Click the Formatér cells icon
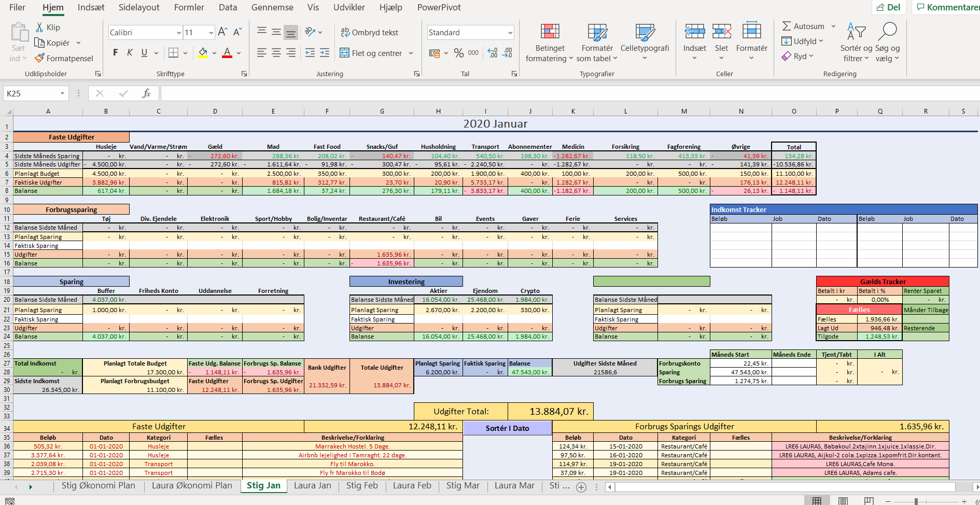This screenshot has height=505, width=980. point(751,31)
